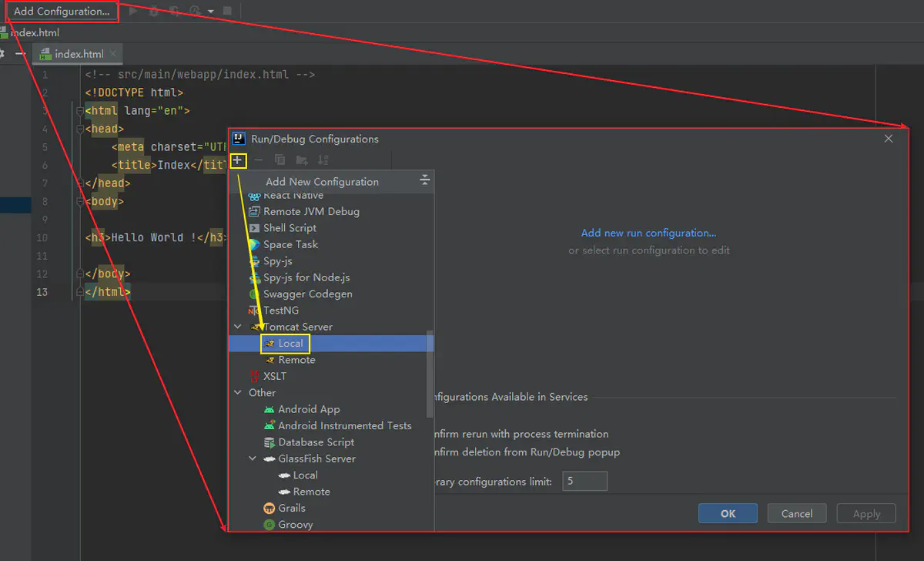Click the Android App icon in the list
924x561 pixels.
point(269,409)
